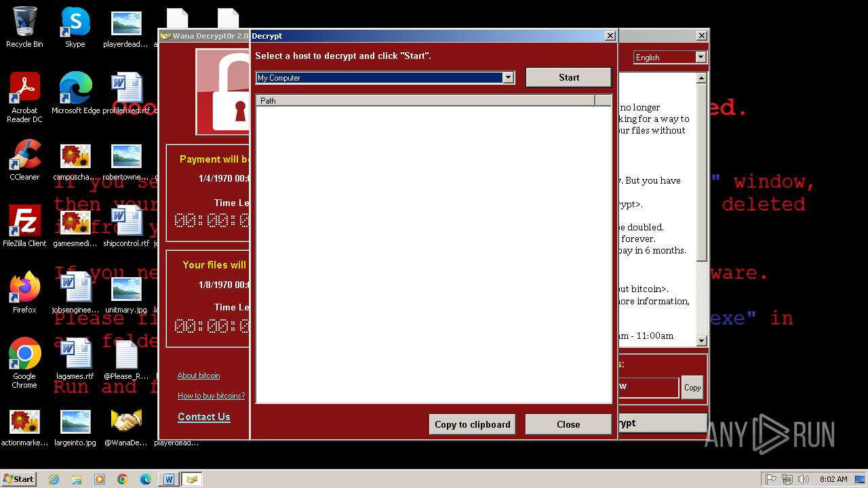Launch Skype from the desktop

click(x=75, y=27)
